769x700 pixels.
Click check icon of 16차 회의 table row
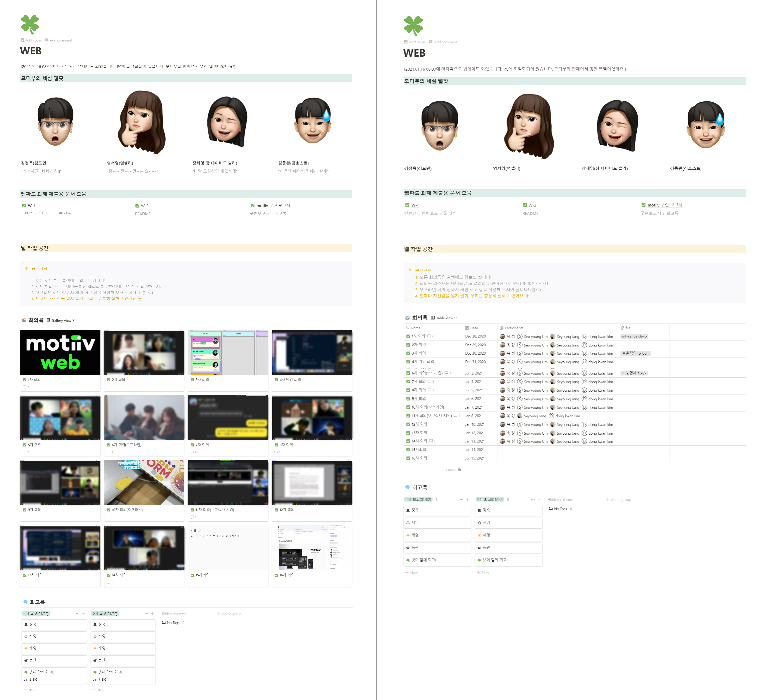[x=408, y=458]
